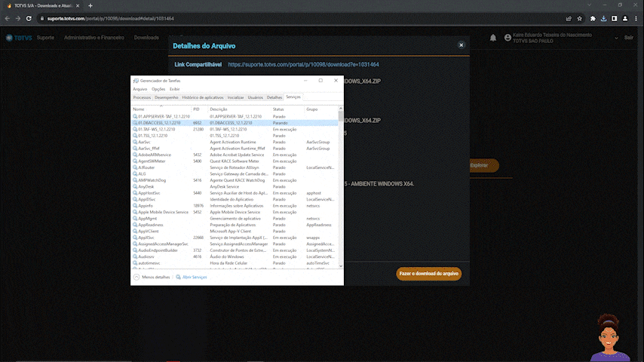Select the Serviços tab
644x362 pixels.
[x=293, y=97]
